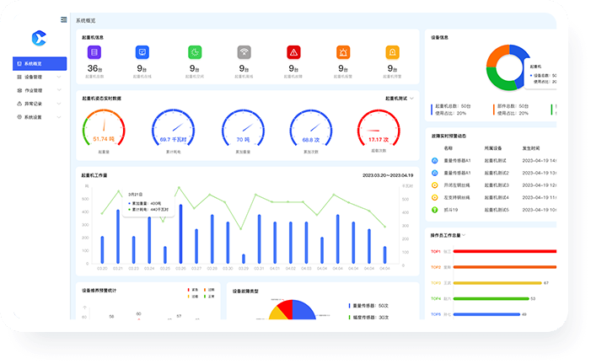Open 系统设置 in the sidebar
Screen dimensions: 591x364
[x=39, y=117]
